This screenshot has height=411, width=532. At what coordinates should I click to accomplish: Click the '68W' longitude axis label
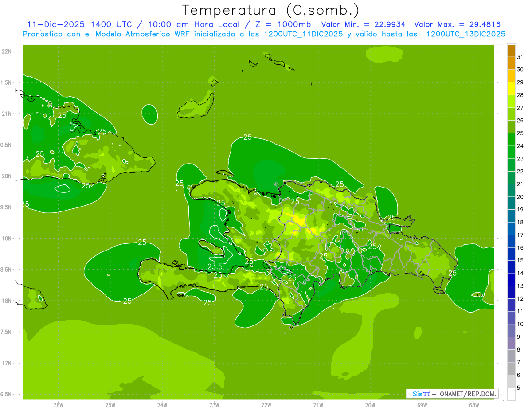474,405
